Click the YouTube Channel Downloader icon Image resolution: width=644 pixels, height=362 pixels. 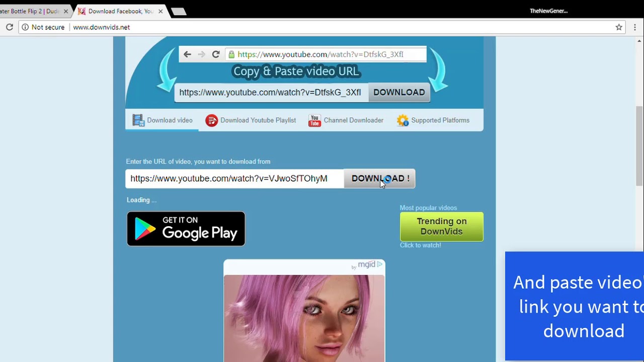(314, 121)
